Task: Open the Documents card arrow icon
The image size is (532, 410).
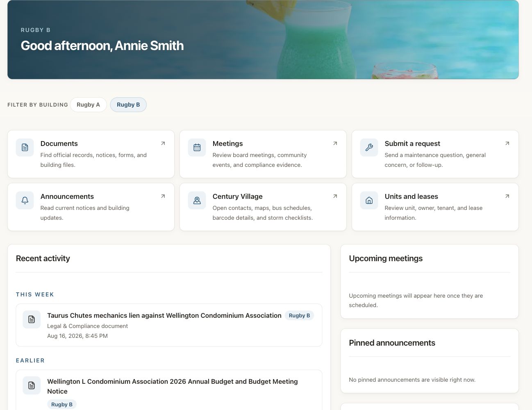Action: pyautogui.click(x=163, y=143)
